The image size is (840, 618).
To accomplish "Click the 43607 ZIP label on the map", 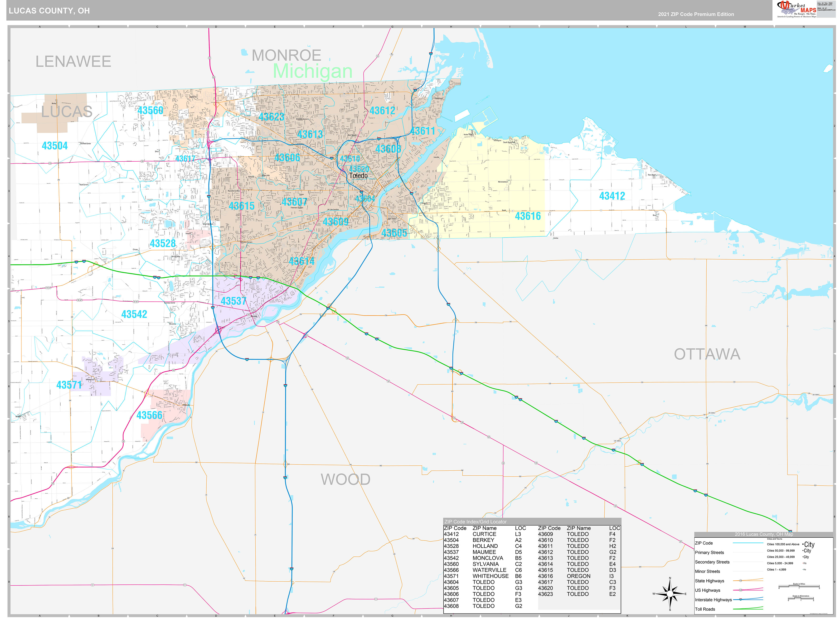I will 295,202.
